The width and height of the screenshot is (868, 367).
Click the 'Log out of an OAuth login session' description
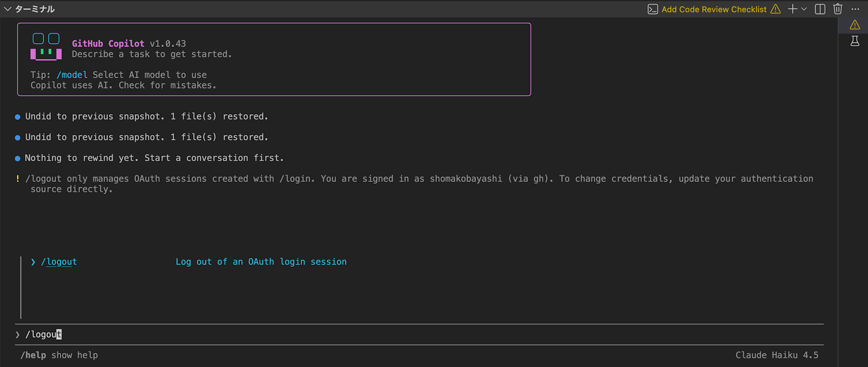[x=261, y=262]
